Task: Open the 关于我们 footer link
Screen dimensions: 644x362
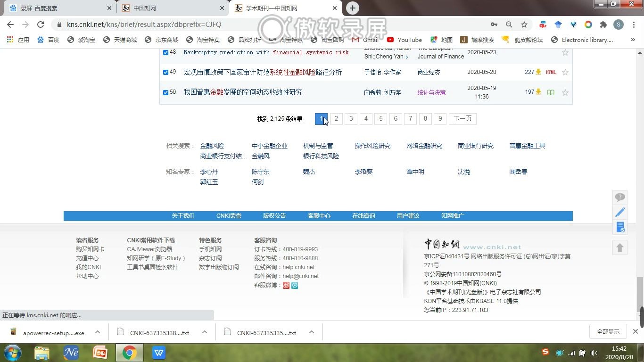Action: pyautogui.click(x=183, y=215)
